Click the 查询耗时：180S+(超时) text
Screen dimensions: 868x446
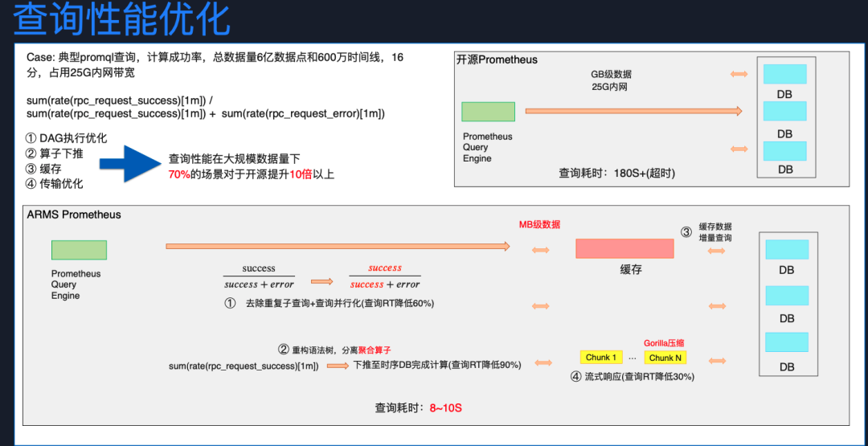(x=616, y=174)
